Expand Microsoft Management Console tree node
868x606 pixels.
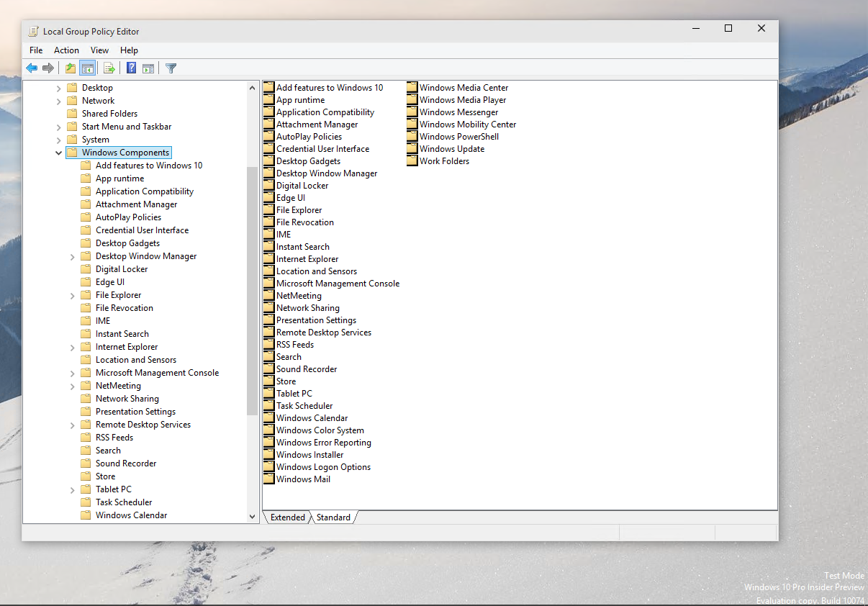[x=73, y=373]
